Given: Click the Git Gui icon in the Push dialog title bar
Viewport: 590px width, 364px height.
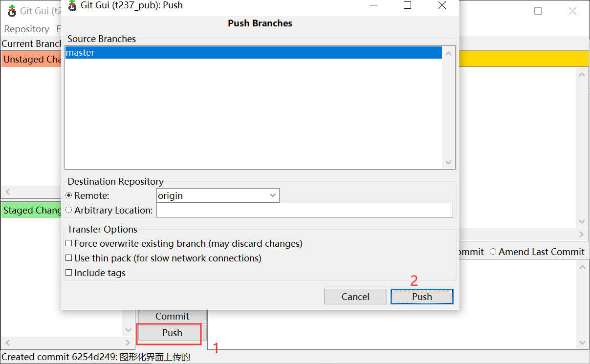Looking at the screenshot, I should pos(72,5).
